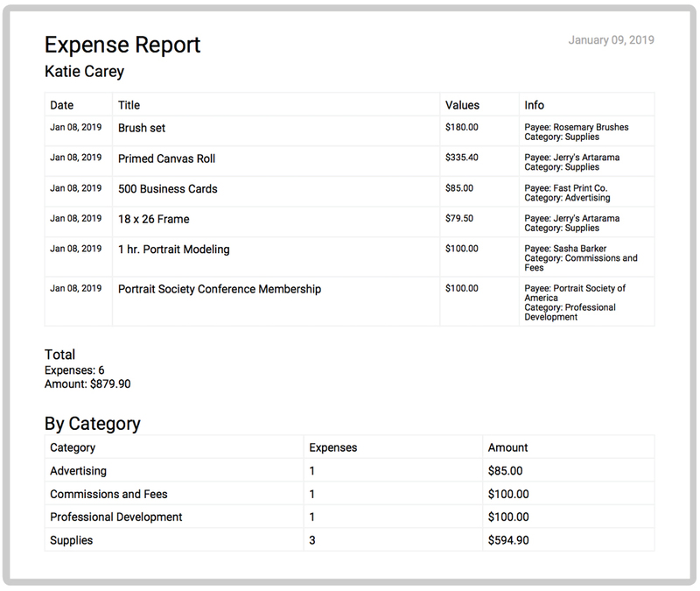The width and height of the screenshot is (700, 591).
Task: Click the By Category section heading
Action: (92, 424)
